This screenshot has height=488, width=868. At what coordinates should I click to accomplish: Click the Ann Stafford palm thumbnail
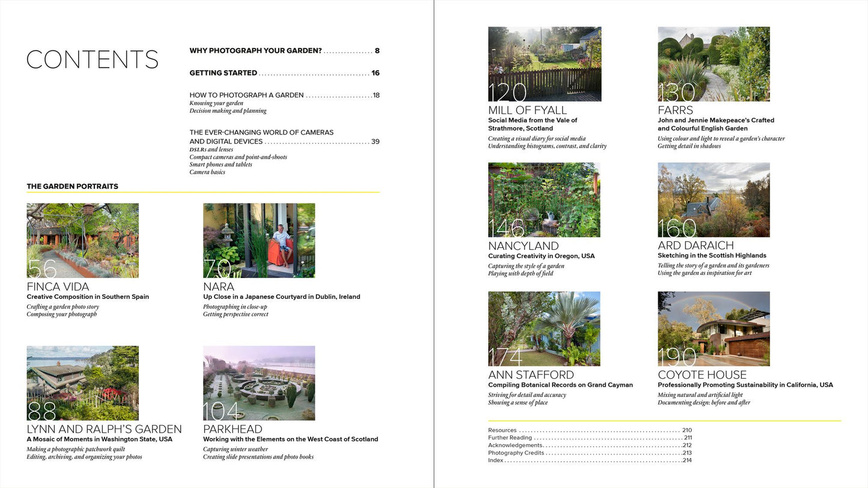pos(544,329)
